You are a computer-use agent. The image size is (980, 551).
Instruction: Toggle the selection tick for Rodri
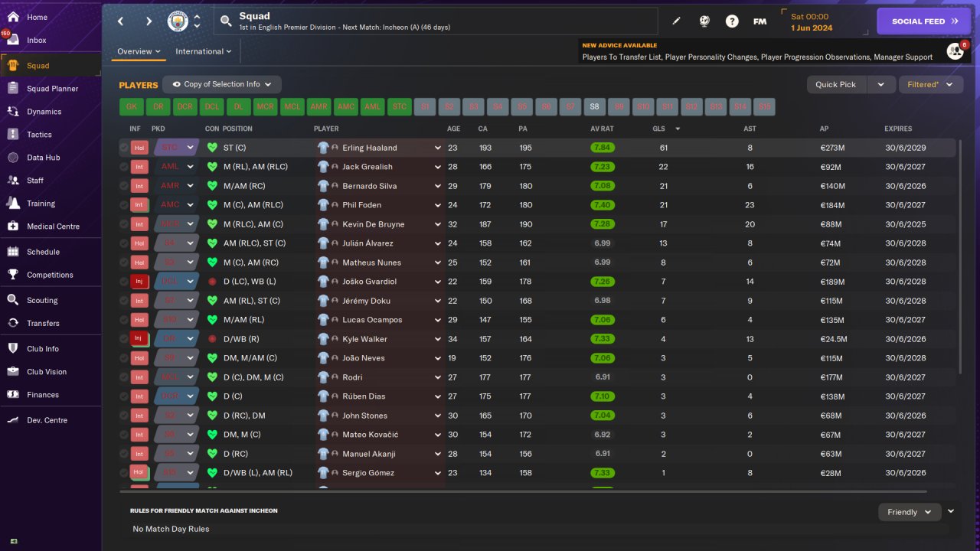point(124,377)
